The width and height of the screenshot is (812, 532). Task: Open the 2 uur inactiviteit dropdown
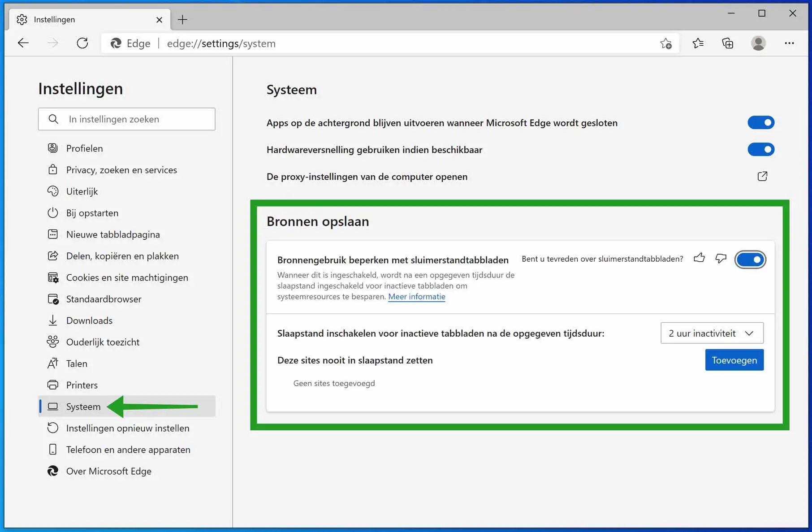pos(712,333)
